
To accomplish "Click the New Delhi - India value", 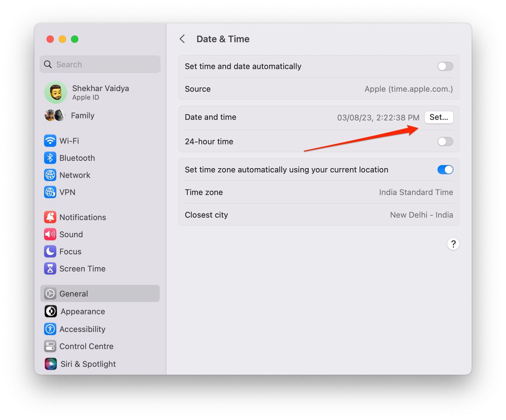I will click(421, 215).
